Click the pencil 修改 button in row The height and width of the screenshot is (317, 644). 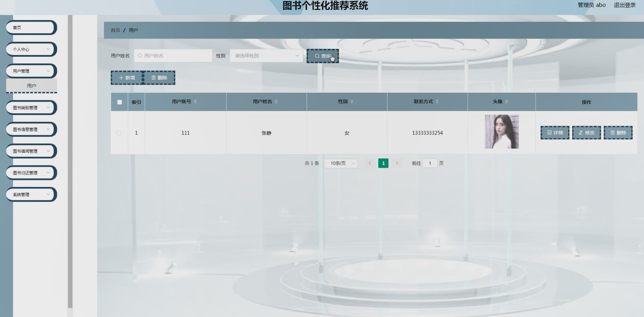(586, 133)
